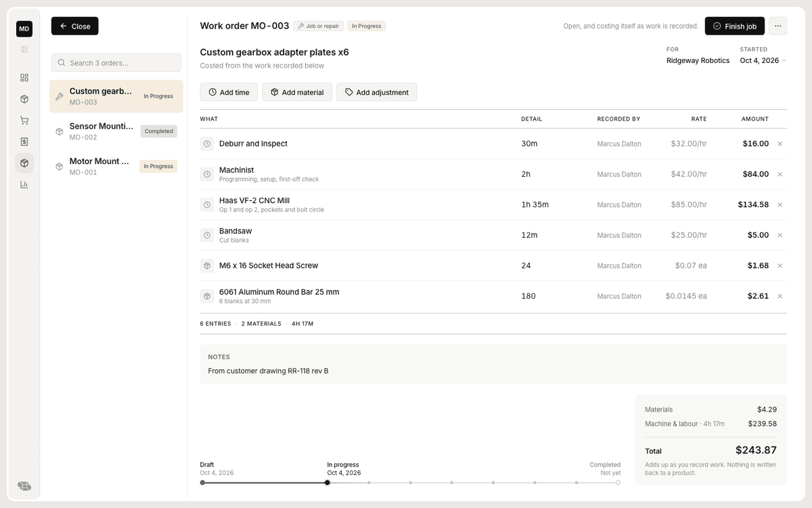
Task: Click the RECORDED BY column header
Action: click(618, 119)
